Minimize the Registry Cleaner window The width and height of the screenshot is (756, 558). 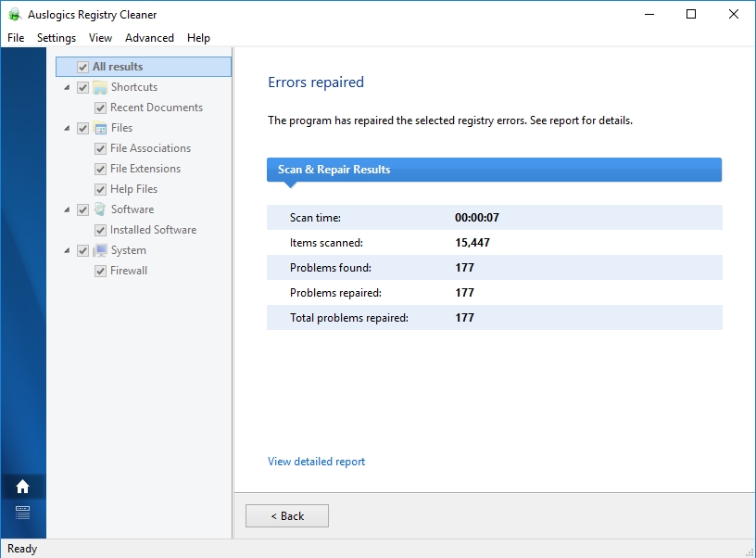[x=649, y=15]
